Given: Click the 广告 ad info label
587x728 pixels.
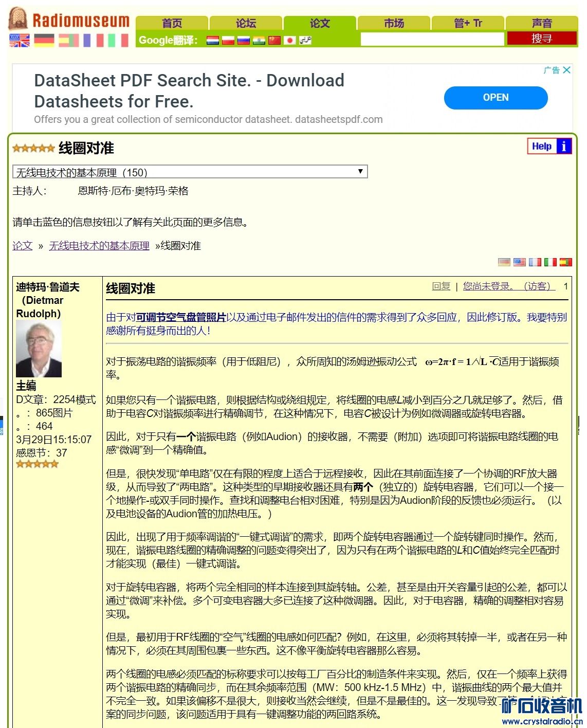Looking at the screenshot, I should tap(552, 70).
